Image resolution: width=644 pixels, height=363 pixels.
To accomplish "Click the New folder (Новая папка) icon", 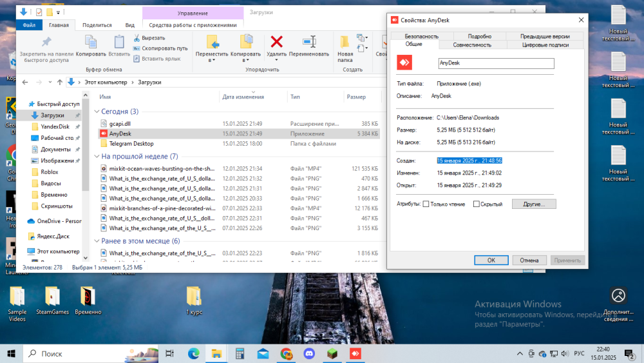I will tap(345, 42).
